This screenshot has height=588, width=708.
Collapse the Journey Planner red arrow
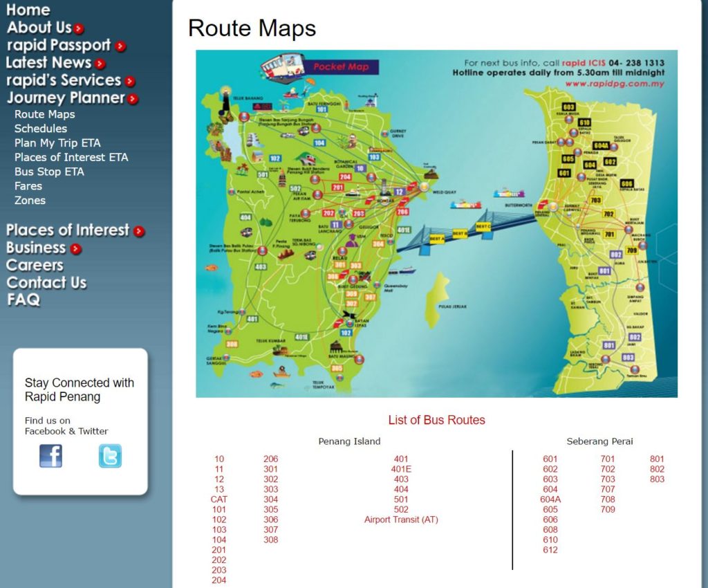(x=133, y=99)
